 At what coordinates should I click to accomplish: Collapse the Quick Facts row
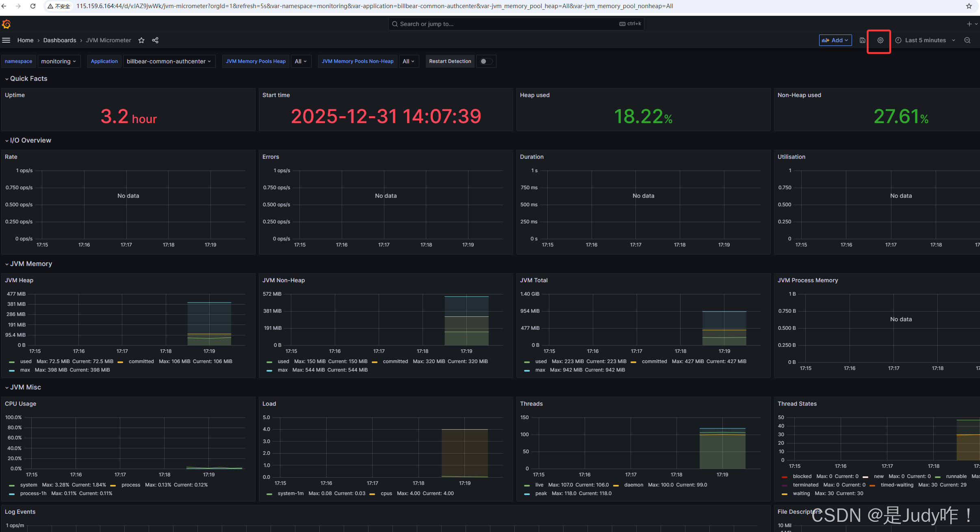click(x=28, y=79)
